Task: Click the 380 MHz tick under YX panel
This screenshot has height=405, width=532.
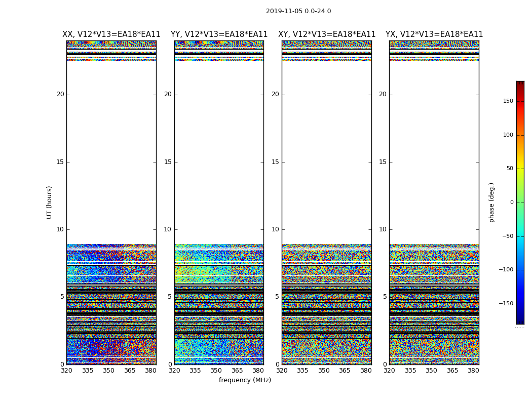Action: (x=473, y=371)
